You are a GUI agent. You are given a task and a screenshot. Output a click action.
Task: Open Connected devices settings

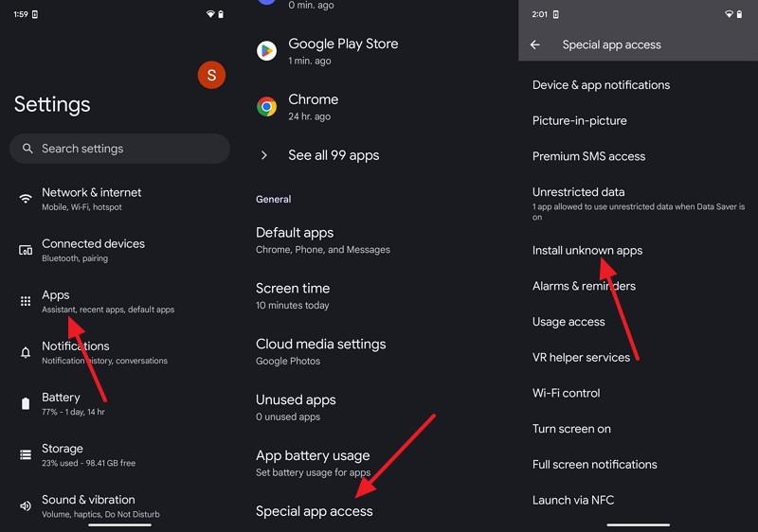119,250
